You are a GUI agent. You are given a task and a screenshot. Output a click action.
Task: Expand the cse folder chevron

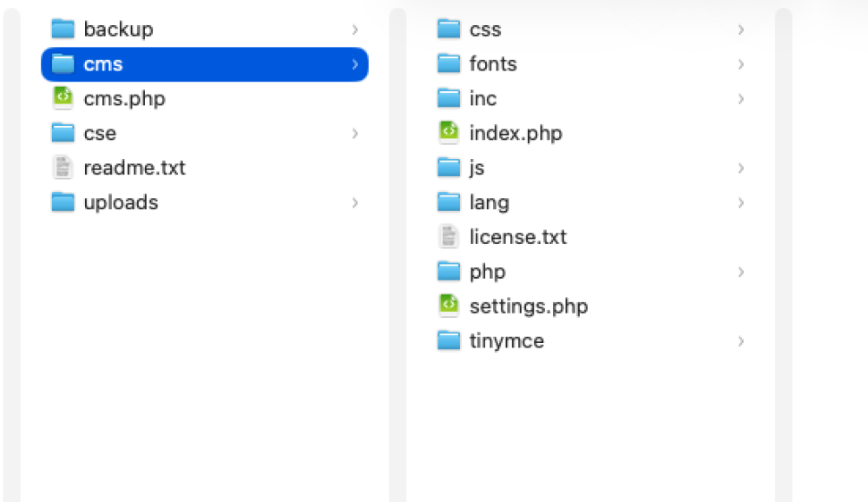click(355, 133)
